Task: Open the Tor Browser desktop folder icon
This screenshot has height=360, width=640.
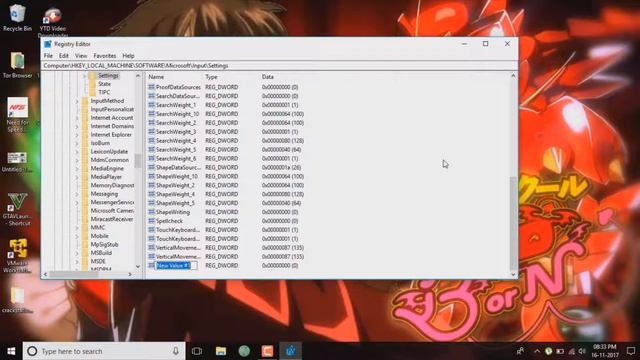Action: click(x=17, y=65)
